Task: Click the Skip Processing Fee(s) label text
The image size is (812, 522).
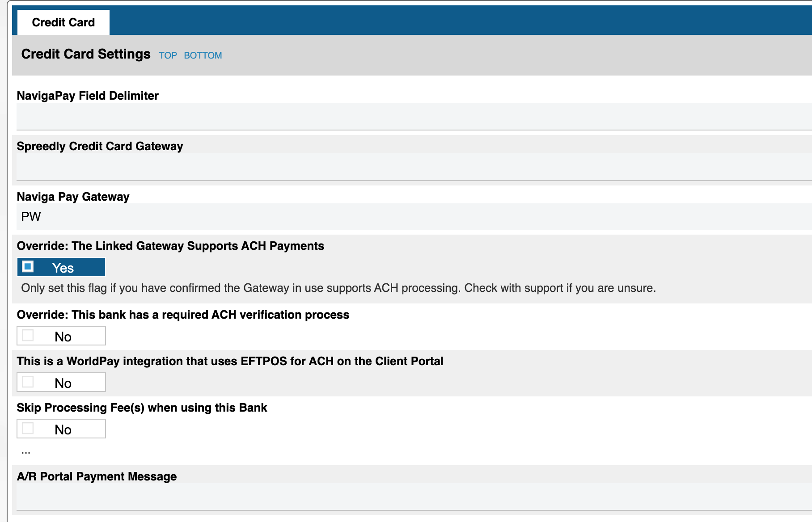Action: pyautogui.click(x=142, y=408)
